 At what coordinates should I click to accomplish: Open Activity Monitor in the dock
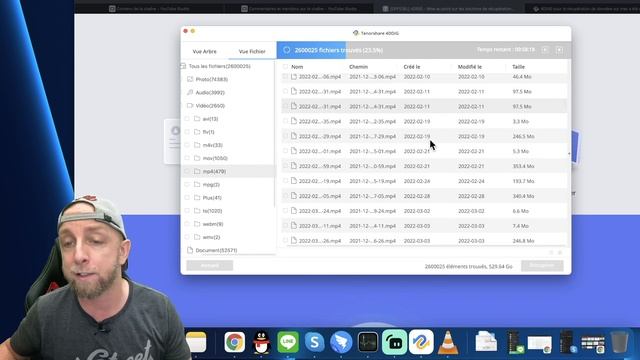(368, 342)
